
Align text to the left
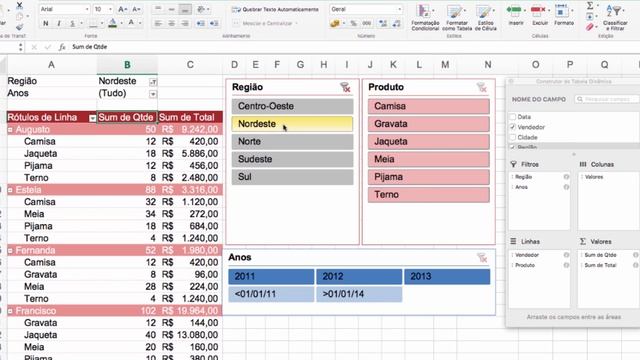click(x=158, y=24)
